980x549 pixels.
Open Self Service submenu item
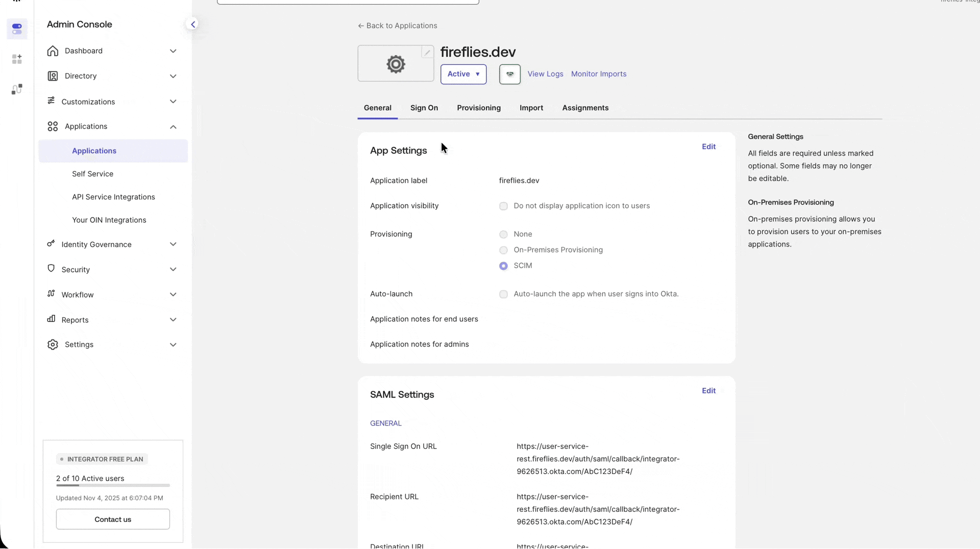(x=92, y=174)
